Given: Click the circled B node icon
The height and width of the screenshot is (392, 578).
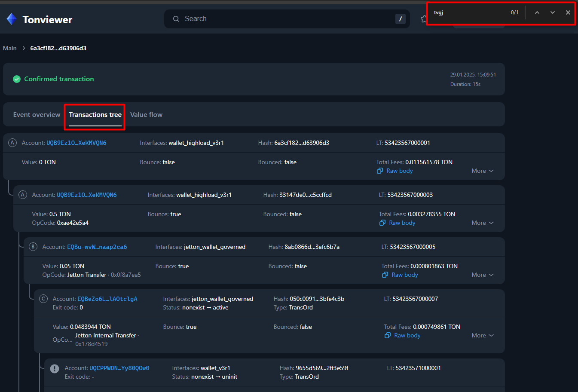Looking at the screenshot, I should [33, 247].
